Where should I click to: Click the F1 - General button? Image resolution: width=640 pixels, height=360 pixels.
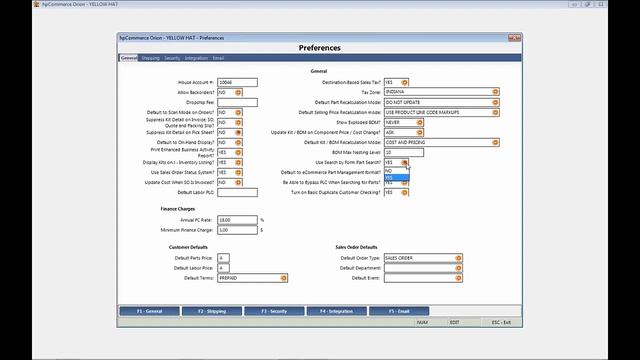point(149,311)
